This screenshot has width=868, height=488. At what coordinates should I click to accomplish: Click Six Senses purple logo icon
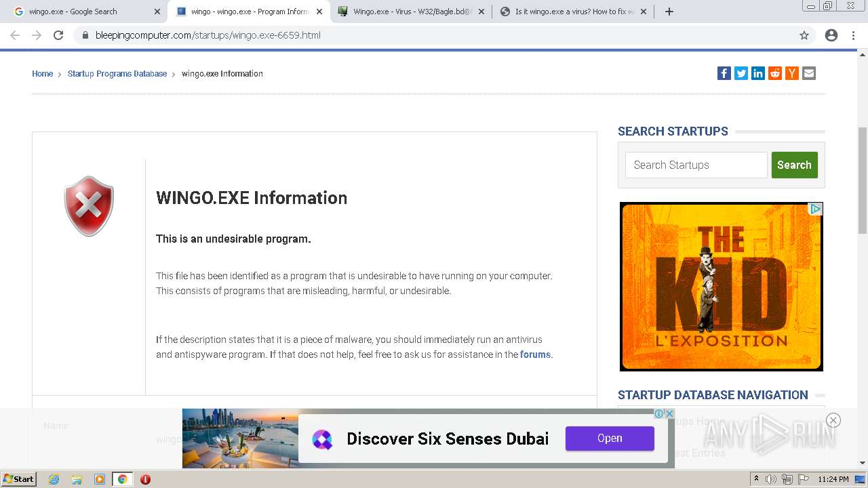322,439
